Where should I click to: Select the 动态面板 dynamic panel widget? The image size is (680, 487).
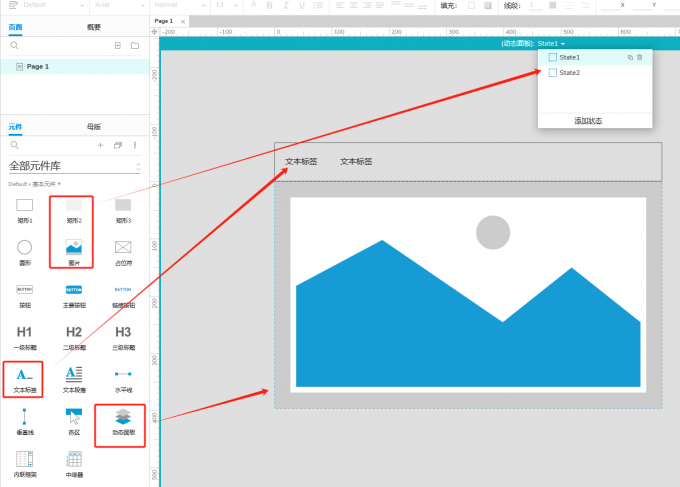coord(122,421)
